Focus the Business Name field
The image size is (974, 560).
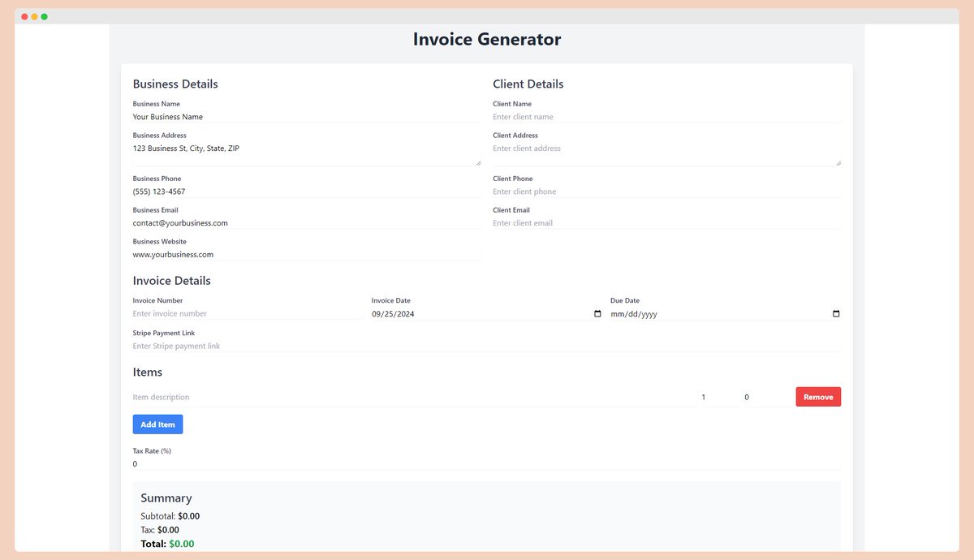[307, 117]
